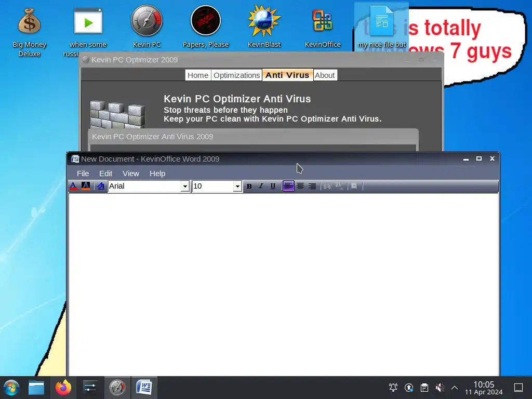Open the notifications bell in system tray
The width and height of the screenshot is (532, 399).
393,388
